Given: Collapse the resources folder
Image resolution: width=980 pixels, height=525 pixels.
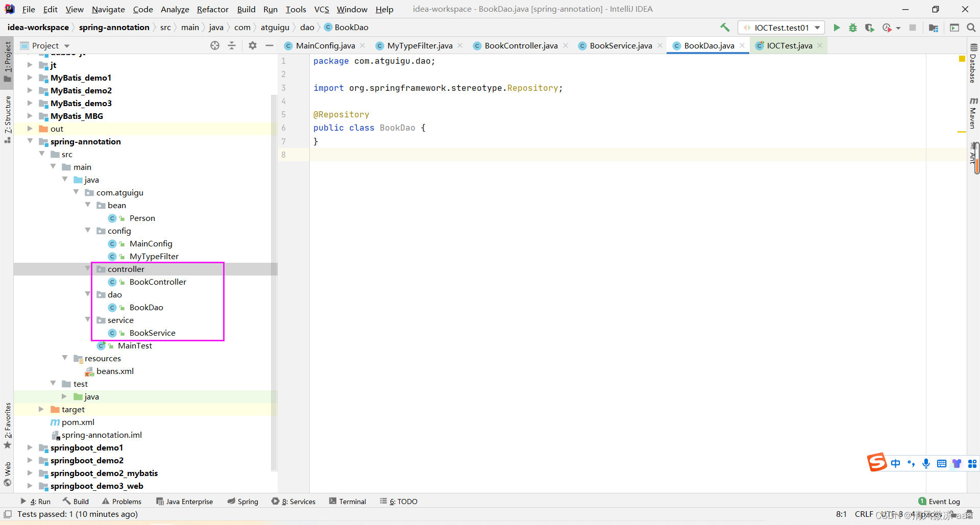Looking at the screenshot, I should [65, 358].
